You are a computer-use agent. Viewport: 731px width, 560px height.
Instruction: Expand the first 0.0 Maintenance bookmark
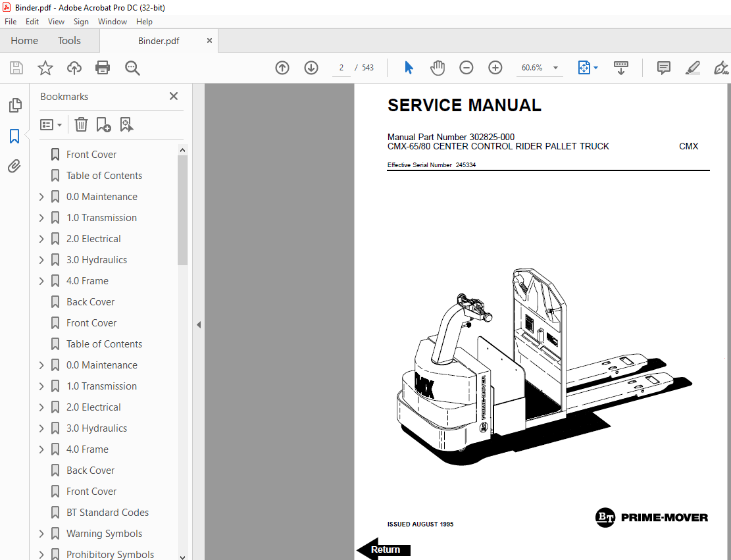(41, 197)
